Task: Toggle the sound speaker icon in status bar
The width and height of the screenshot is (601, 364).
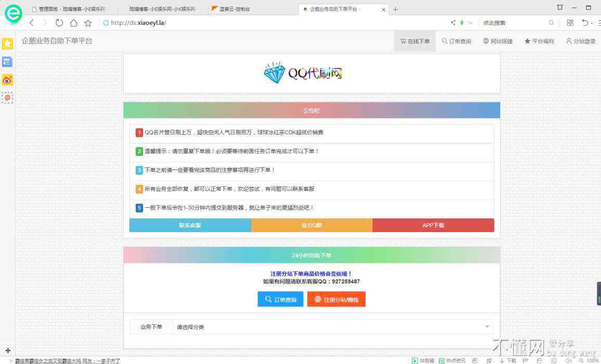Action: [x=568, y=360]
